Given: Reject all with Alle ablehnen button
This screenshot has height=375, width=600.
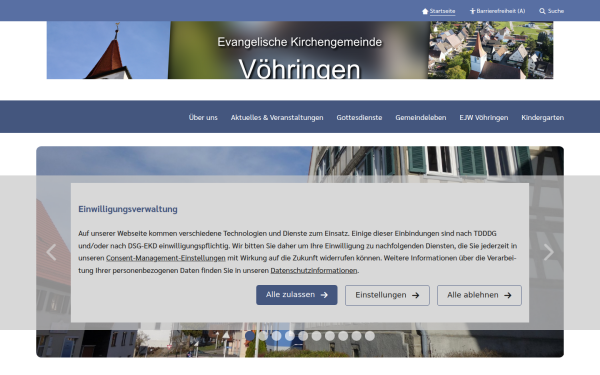Looking at the screenshot, I should coord(479,295).
